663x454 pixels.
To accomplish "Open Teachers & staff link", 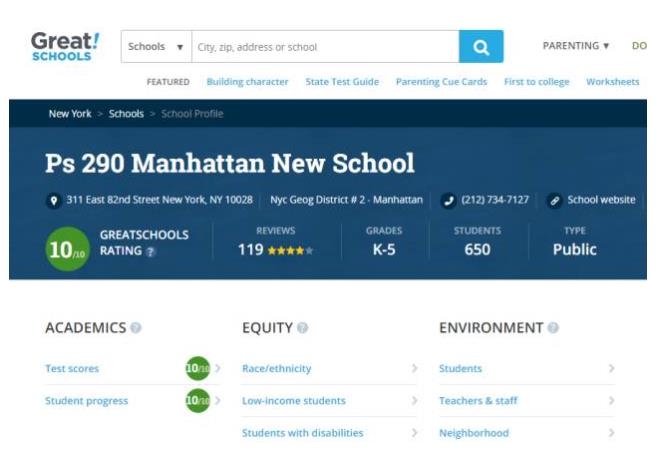I will (x=478, y=400).
